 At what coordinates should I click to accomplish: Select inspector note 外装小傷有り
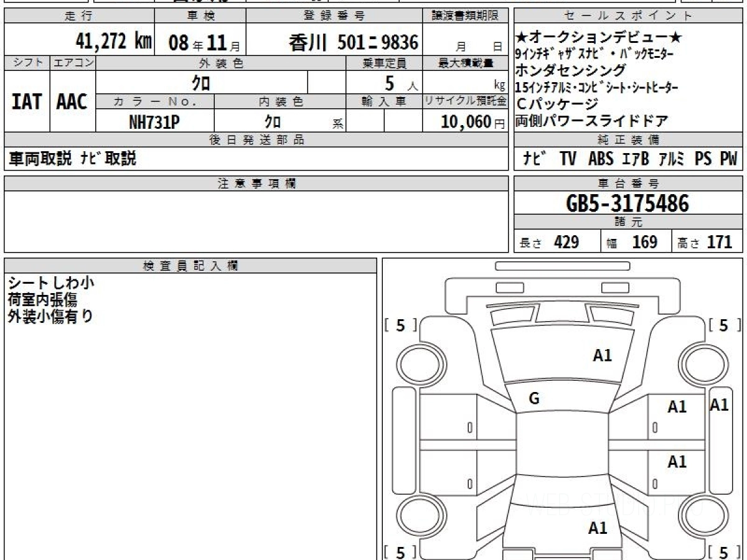click(50, 316)
